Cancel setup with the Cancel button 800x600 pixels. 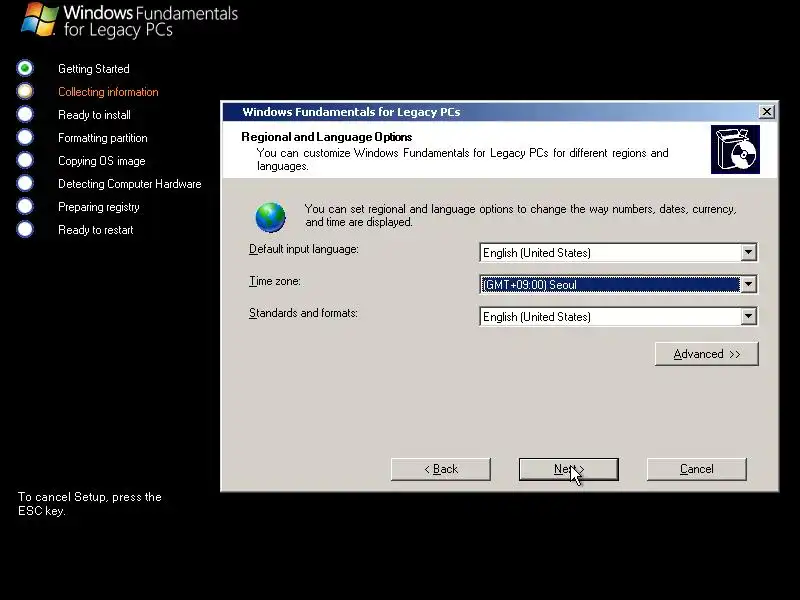696,469
